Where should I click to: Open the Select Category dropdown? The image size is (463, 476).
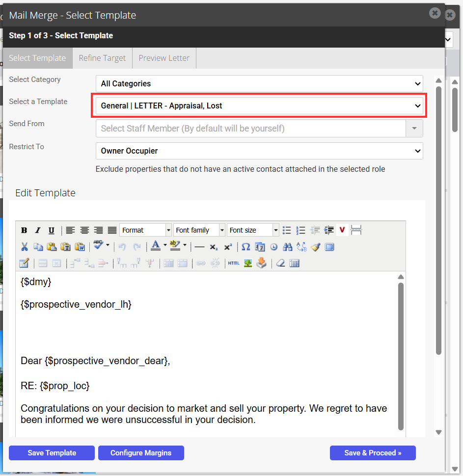coord(259,83)
